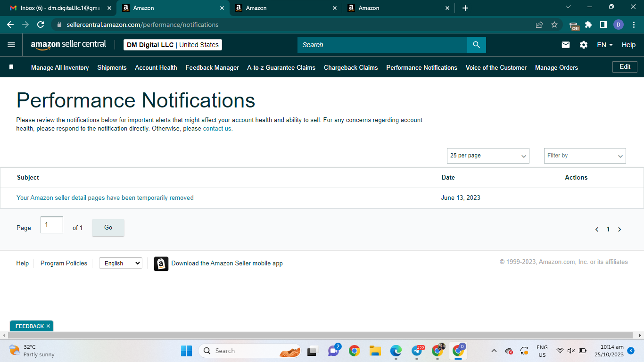Screen dimensions: 644x362
Task: Open the Seller Central hamburger menu
Action: 11,45
